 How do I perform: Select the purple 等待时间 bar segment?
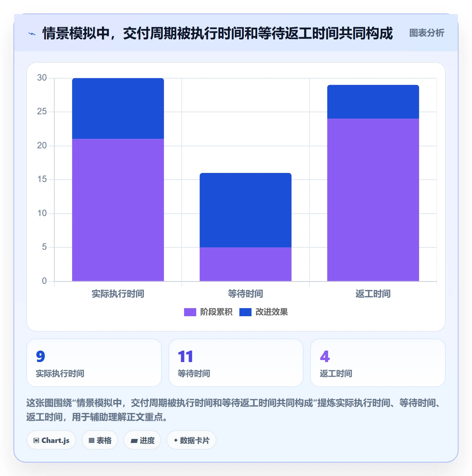click(x=245, y=264)
